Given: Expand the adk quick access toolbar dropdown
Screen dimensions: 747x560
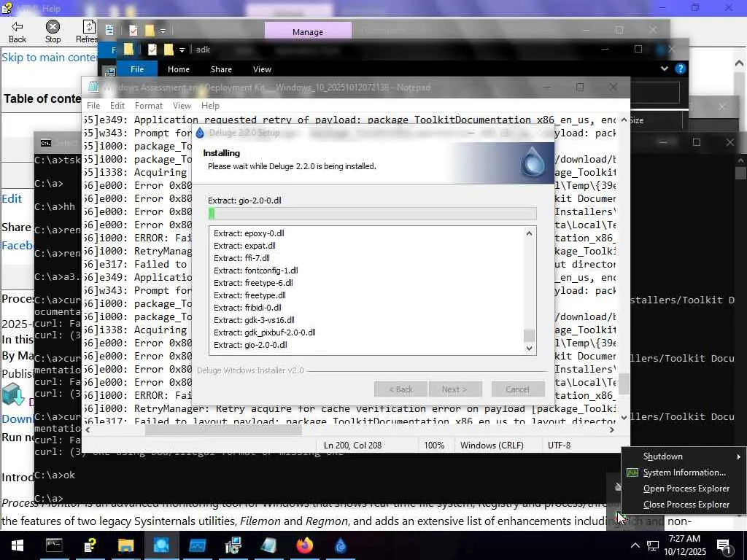Looking at the screenshot, I should pyautogui.click(x=182, y=50).
